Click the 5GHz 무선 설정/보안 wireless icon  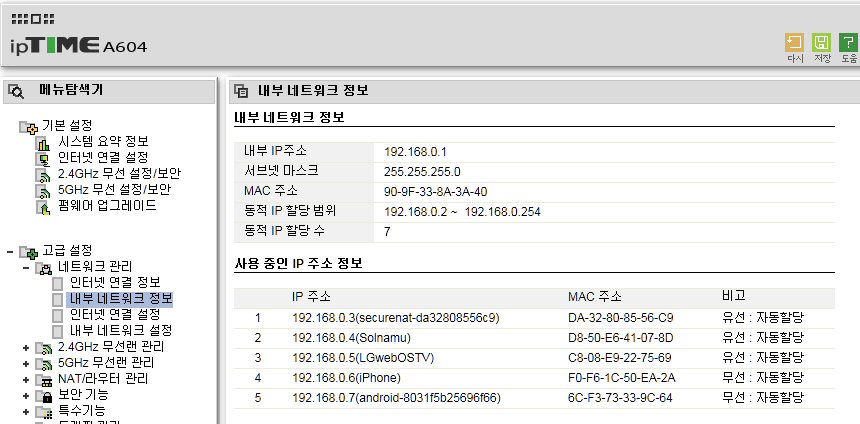pos(43,191)
